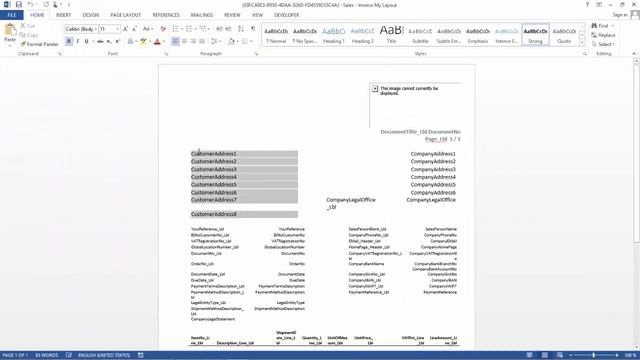This screenshot has height=360, width=640.
Task: Click the Copy command
Action: (29, 35)
